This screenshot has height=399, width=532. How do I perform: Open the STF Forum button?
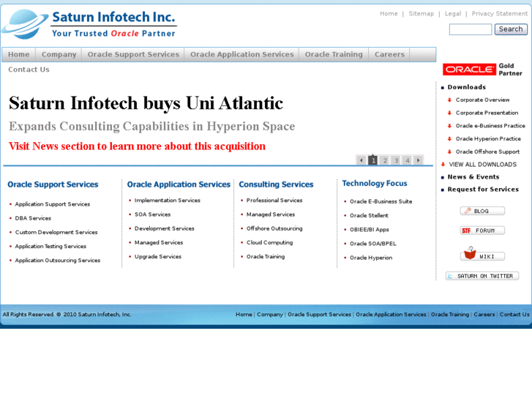482,231
